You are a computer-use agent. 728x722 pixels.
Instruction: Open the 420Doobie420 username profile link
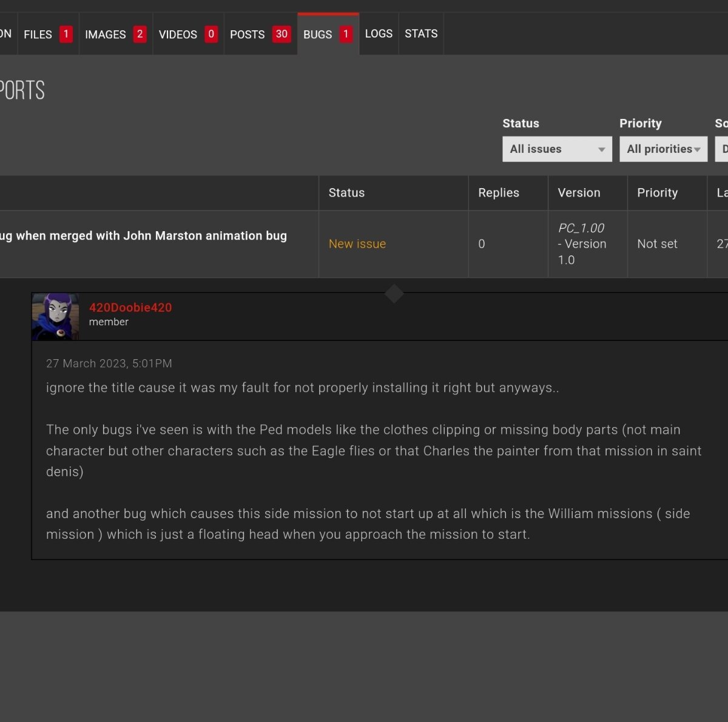pyautogui.click(x=130, y=308)
